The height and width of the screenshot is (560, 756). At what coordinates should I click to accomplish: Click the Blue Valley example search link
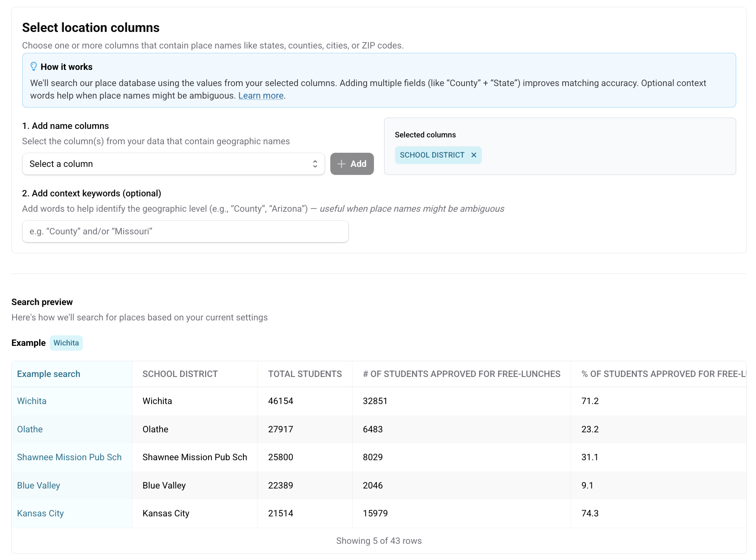point(38,486)
